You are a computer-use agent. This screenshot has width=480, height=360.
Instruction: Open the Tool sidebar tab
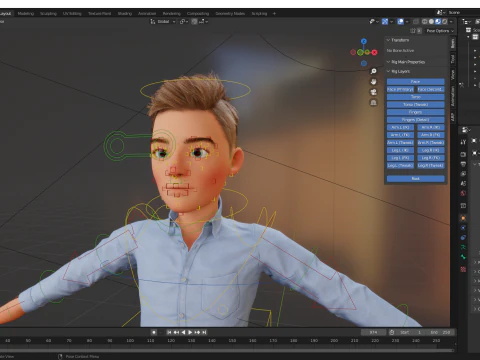453,59
